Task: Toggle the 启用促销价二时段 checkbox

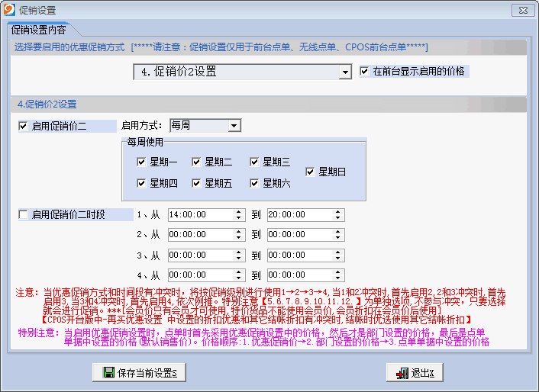Action: pos(23,215)
